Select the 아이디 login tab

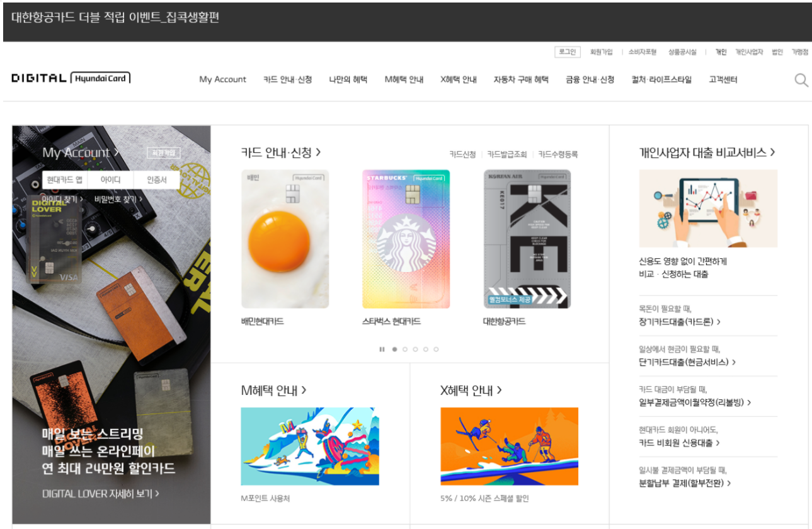point(111,180)
